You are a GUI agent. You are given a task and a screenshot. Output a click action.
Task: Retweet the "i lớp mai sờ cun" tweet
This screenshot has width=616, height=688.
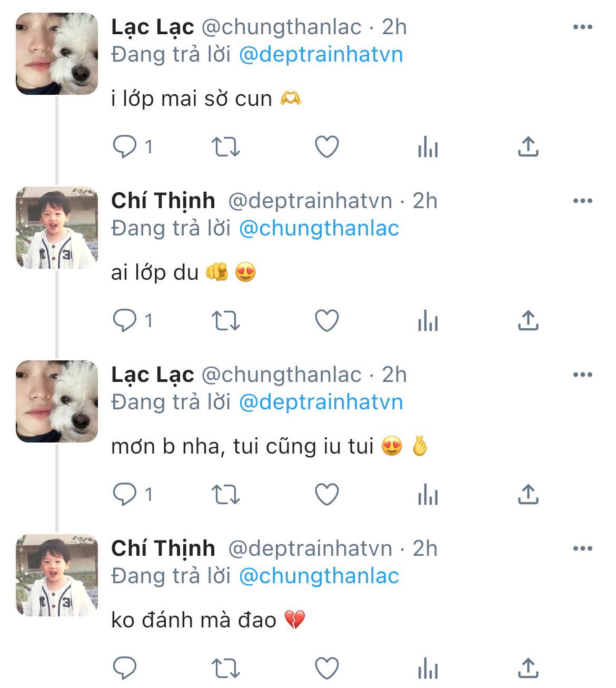(x=225, y=147)
